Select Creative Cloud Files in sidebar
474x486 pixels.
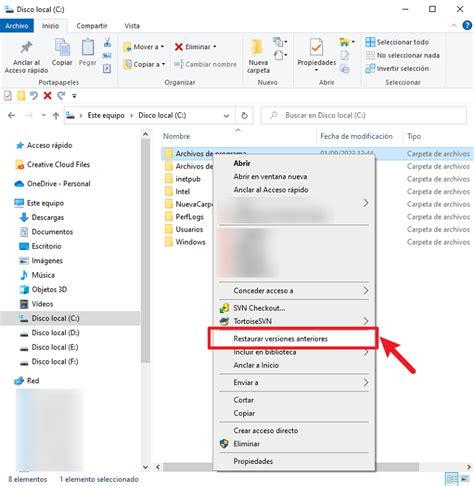pyautogui.click(x=58, y=165)
